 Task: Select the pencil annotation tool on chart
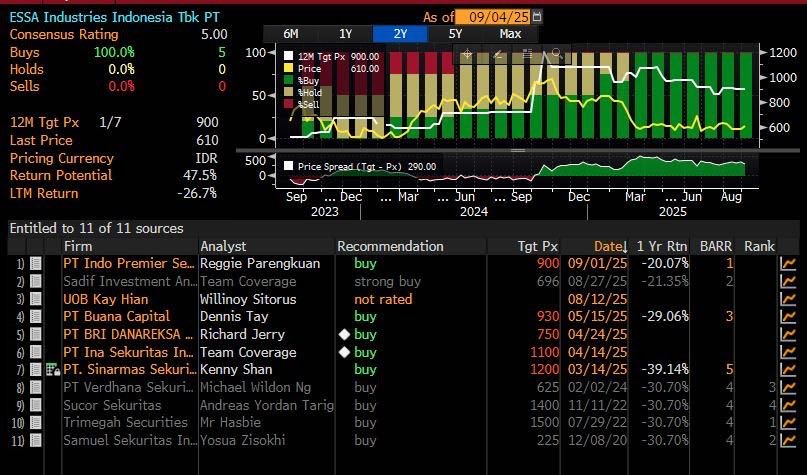[x=498, y=55]
